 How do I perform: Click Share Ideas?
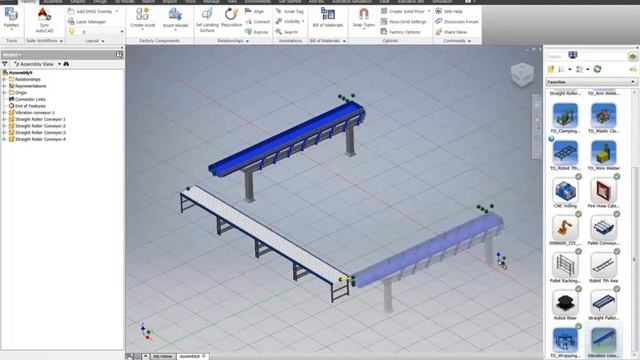tap(451, 32)
